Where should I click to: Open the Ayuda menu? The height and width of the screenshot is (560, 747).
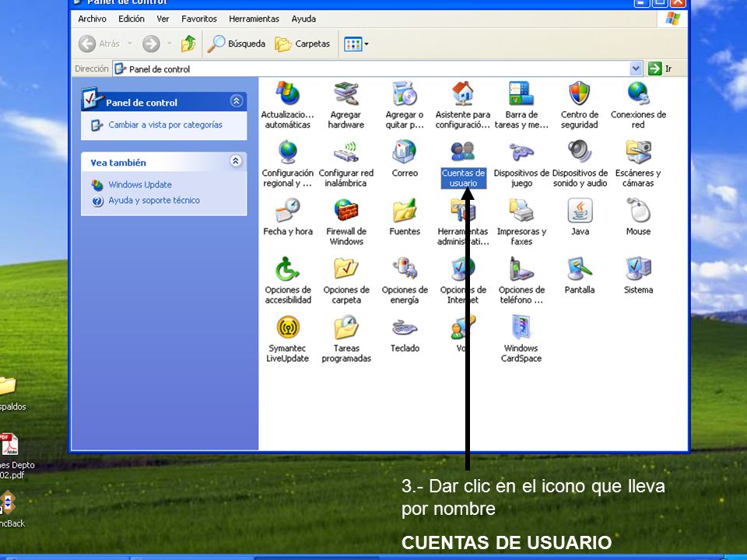(303, 19)
